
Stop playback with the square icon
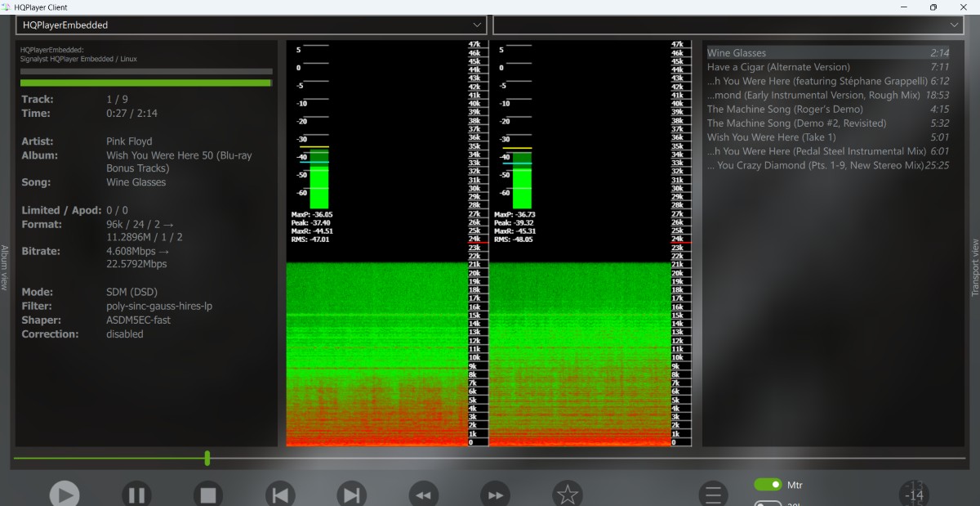208,495
